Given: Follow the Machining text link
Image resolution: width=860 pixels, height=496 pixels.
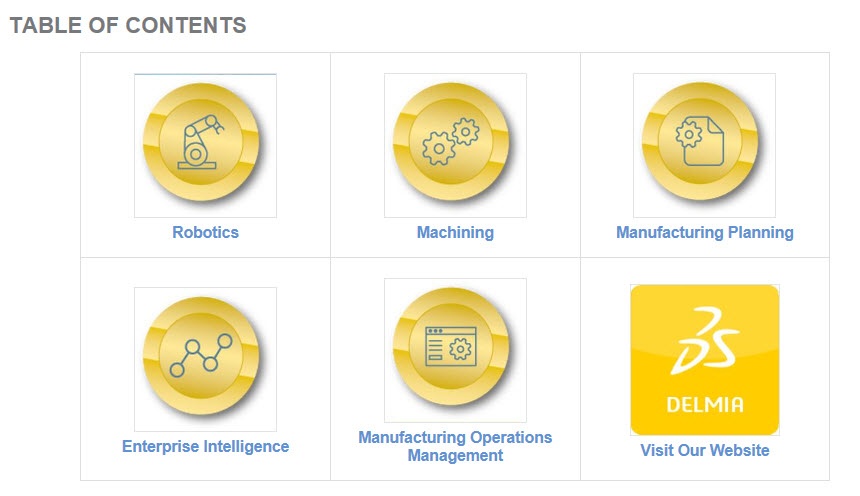Looking at the screenshot, I should [x=455, y=232].
